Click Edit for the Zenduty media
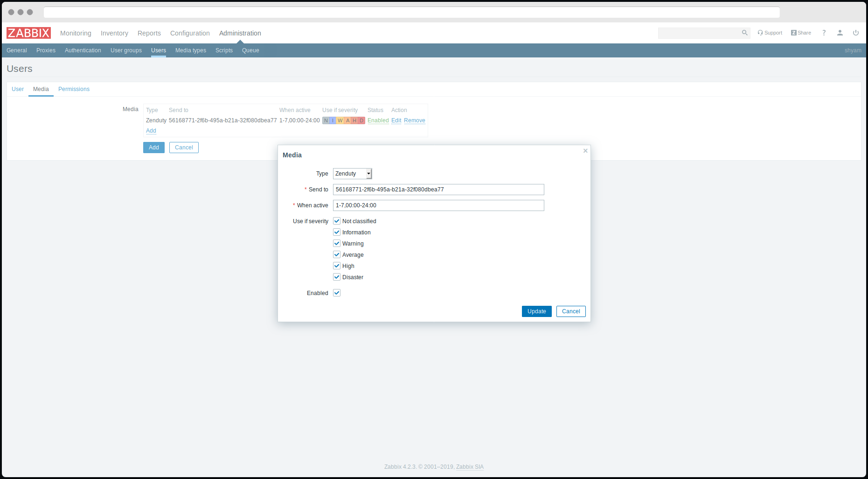 396,120
